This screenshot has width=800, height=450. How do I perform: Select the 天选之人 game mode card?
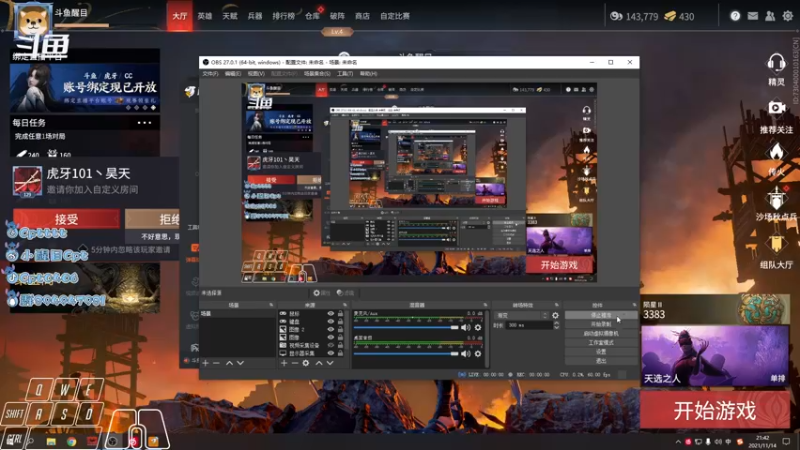(714, 356)
